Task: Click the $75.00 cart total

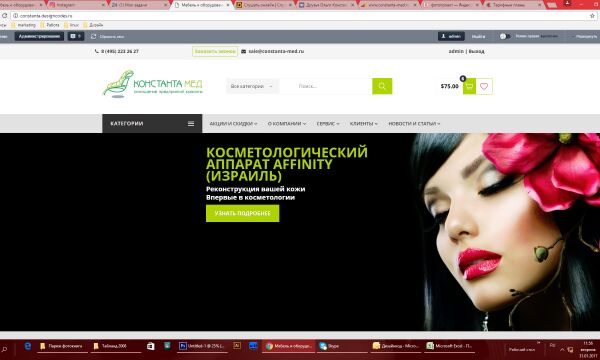Action: pyautogui.click(x=450, y=86)
